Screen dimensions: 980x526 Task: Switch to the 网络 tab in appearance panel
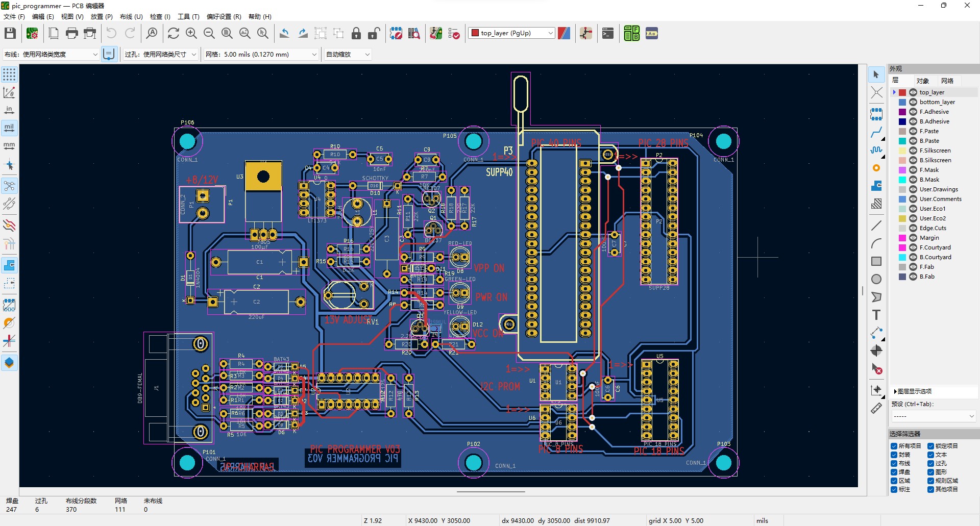click(947, 81)
